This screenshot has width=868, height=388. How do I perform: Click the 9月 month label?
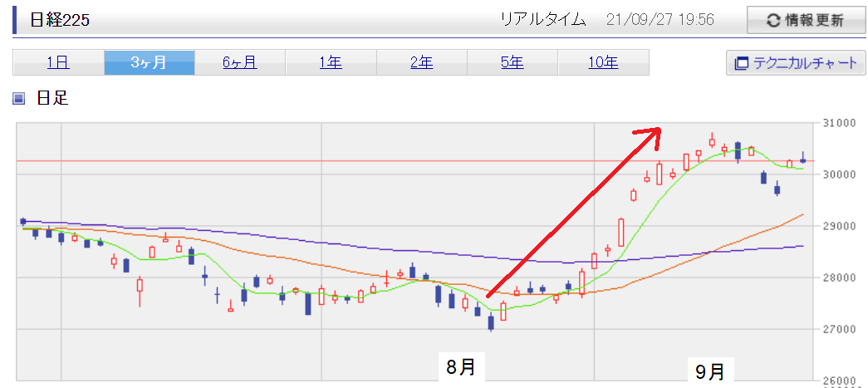coord(711,371)
